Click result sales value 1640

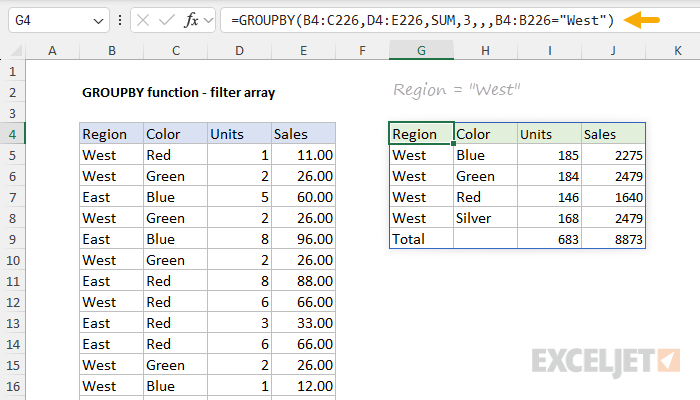pyautogui.click(x=613, y=197)
